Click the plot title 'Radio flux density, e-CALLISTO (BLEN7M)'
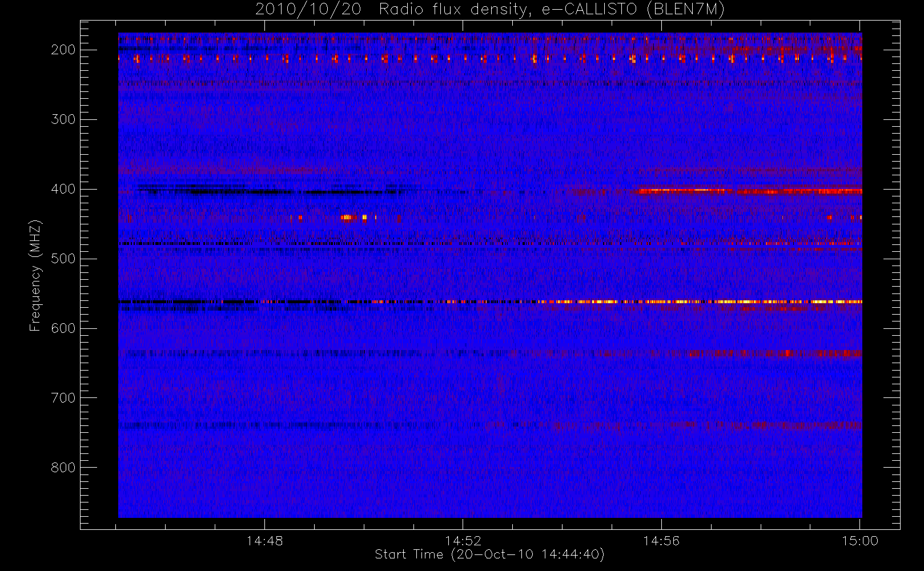924x571 pixels. point(552,10)
